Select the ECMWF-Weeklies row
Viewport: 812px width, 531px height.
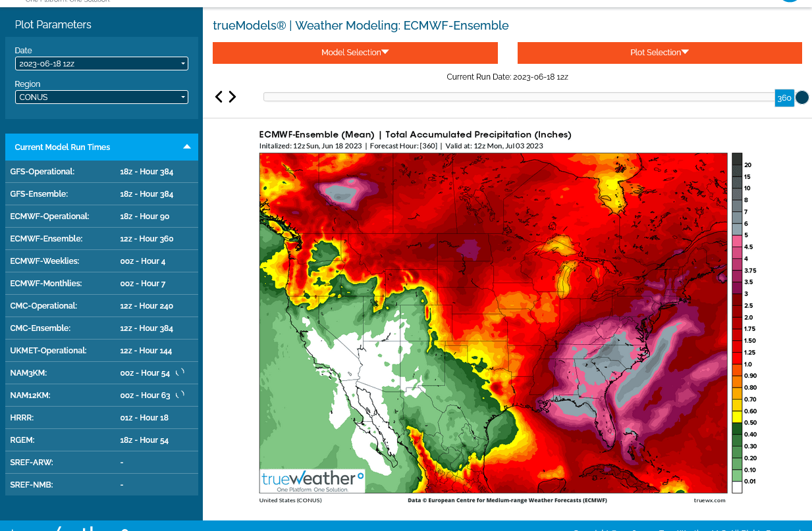click(101, 261)
